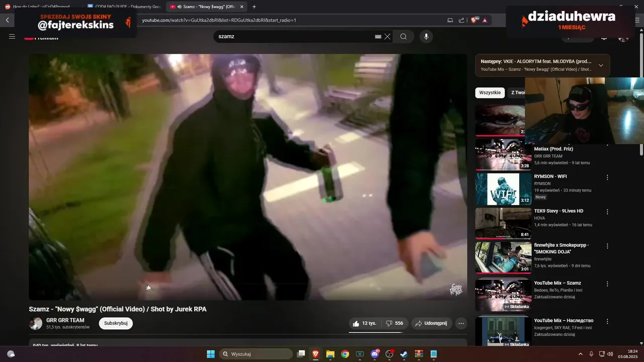The width and height of the screenshot is (644, 362).
Task: Switch to the 'How do I play?' browser tab
Action: click(40, 7)
